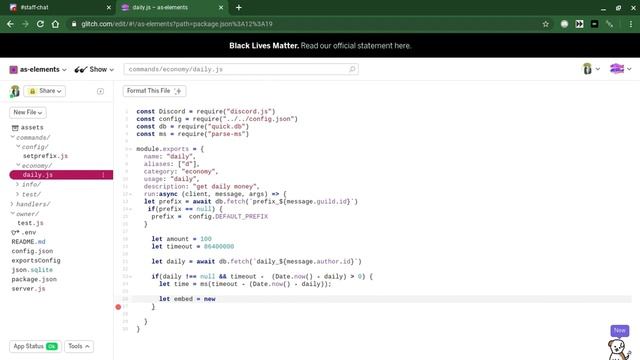The image size is (640, 360).
Task: Open the New File dropdown
Action: pos(28,112)
